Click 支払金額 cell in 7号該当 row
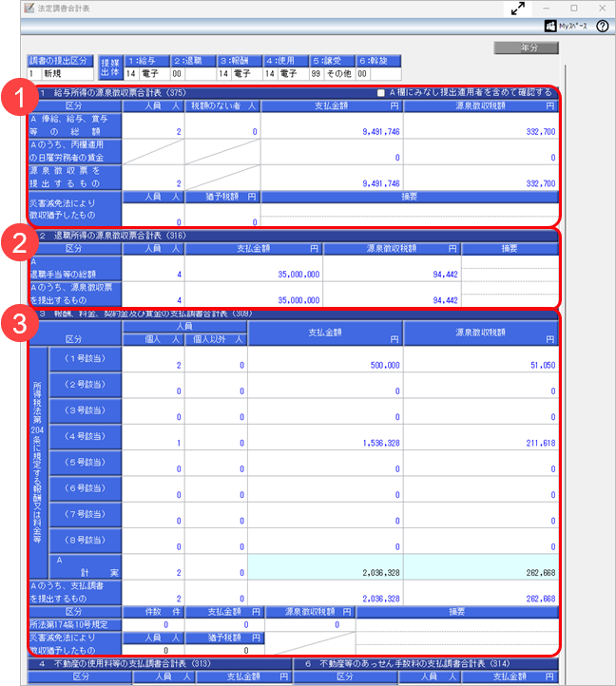The image size is (616, 686). pyautogui.click(x=325, y=515)
